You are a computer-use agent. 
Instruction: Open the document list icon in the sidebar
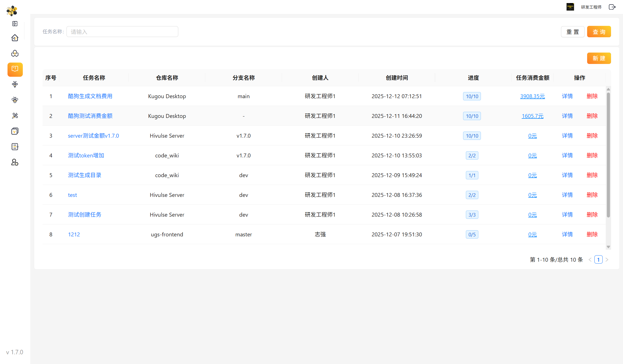point(15,147)
